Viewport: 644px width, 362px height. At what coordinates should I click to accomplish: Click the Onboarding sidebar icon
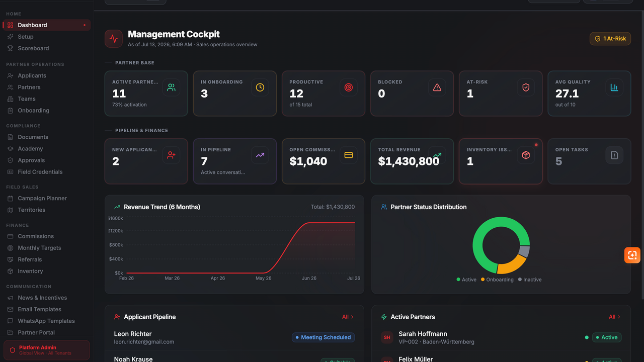click(x=10, y=110)
